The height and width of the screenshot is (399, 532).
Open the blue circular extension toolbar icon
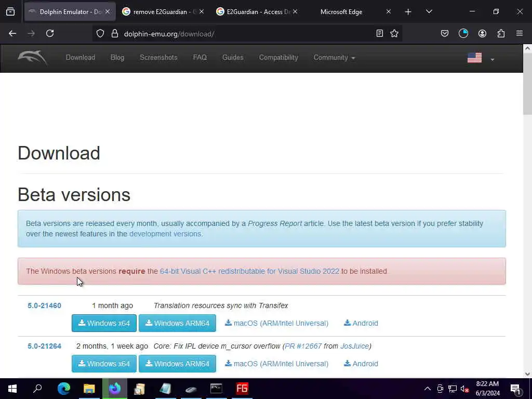click(463, 33)
